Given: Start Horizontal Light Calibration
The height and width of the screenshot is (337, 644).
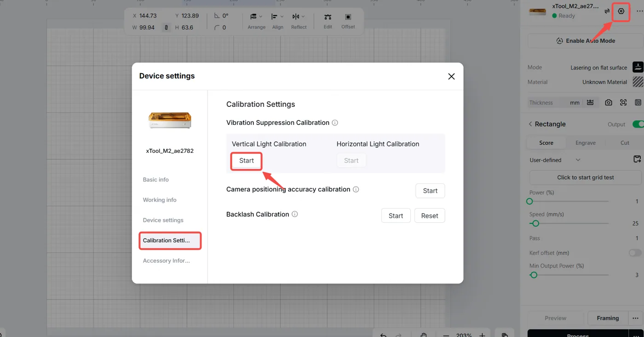Looking at the screenshot, I should (351, 161).
